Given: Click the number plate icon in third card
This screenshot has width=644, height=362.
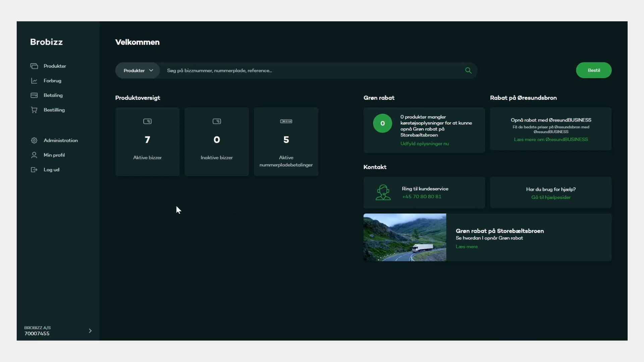Looking at the screenshot, I should (286, 121).
